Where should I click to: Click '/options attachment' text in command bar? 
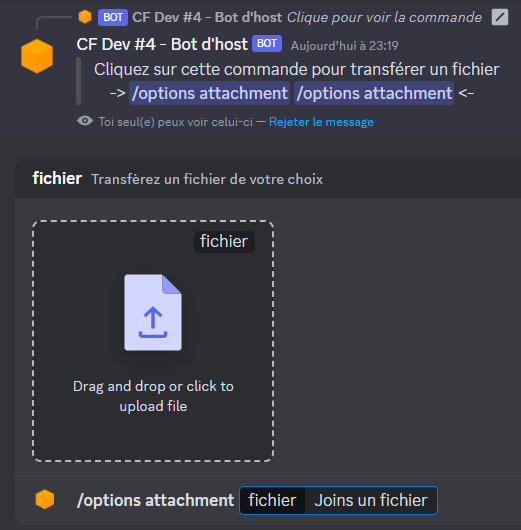point(155,500)
